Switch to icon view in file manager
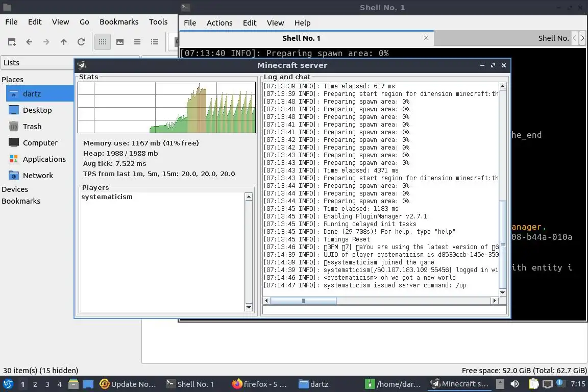This screenshot has height=392, width=588. 103,42
